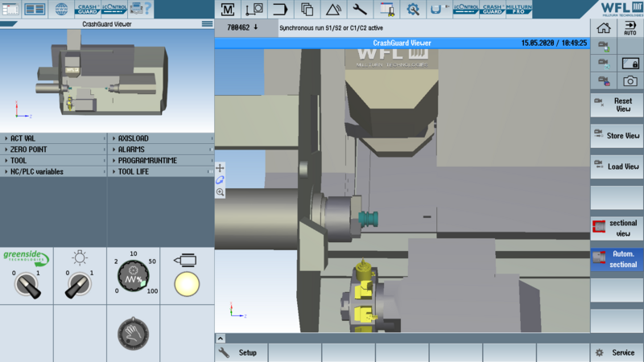Toggle the greenside technologies 0/1 switch
The height and width of the screenshot is (362, 644).
27,283
